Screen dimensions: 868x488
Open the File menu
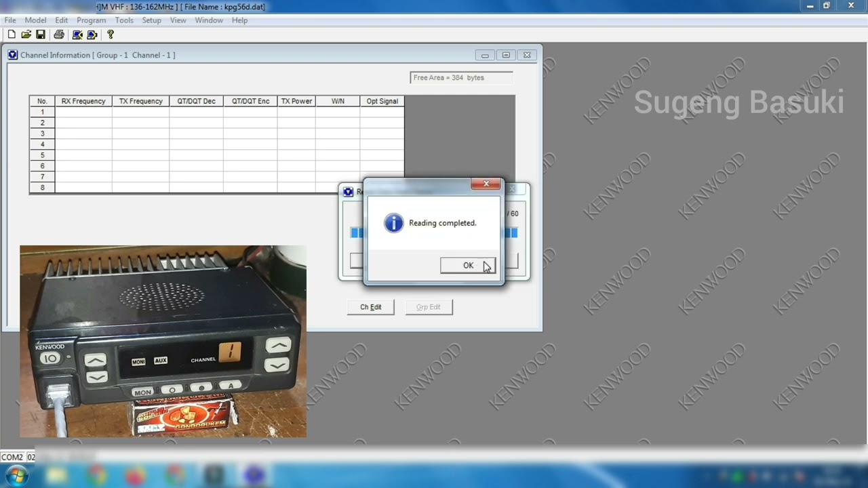(10, 20)
